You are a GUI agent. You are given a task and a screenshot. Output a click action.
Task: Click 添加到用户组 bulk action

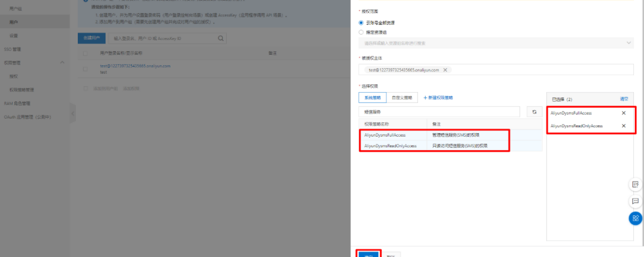coord(105,89)
